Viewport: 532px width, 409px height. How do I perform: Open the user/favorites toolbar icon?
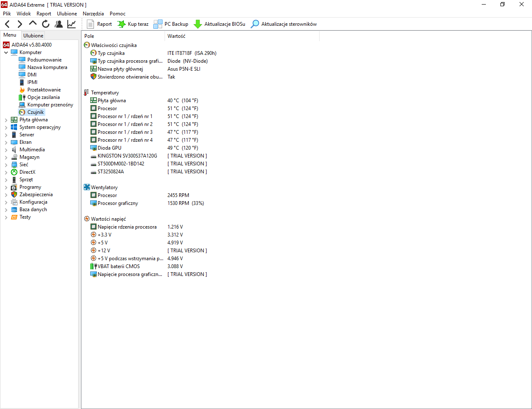pos(59,24)
